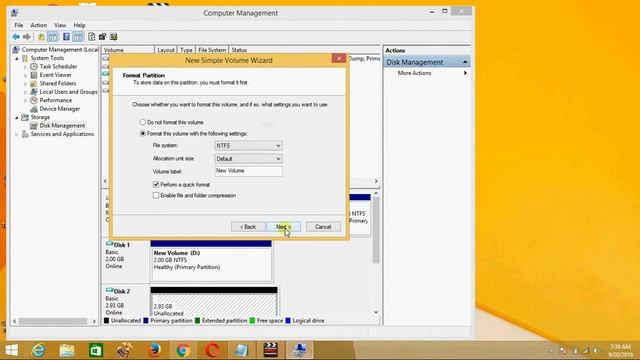The image size is (640, 360).
Task: Click the Task Scheduler clock icon
Action: [34, 67]
